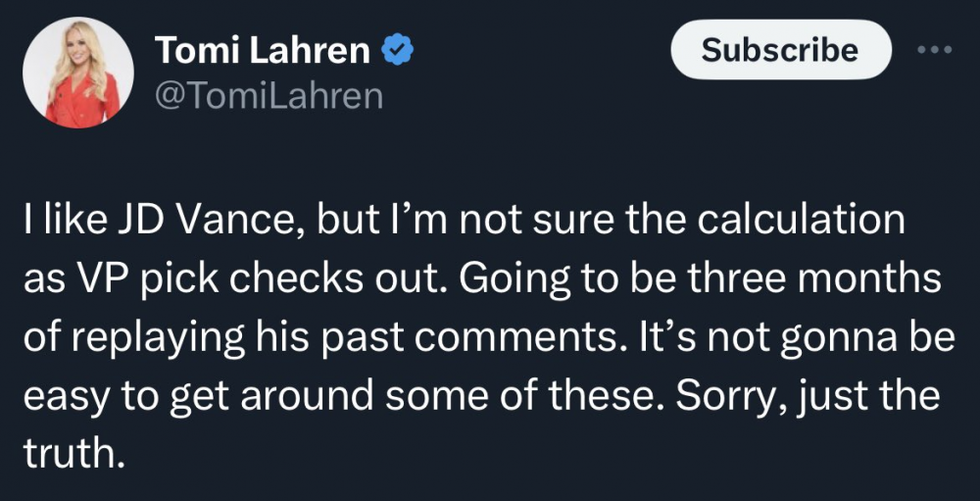Viewport: 980px width, 501px height.
Task: Click Tomi Lahren's profile picture
Action: pyautogui.click(x=78, y=73)
